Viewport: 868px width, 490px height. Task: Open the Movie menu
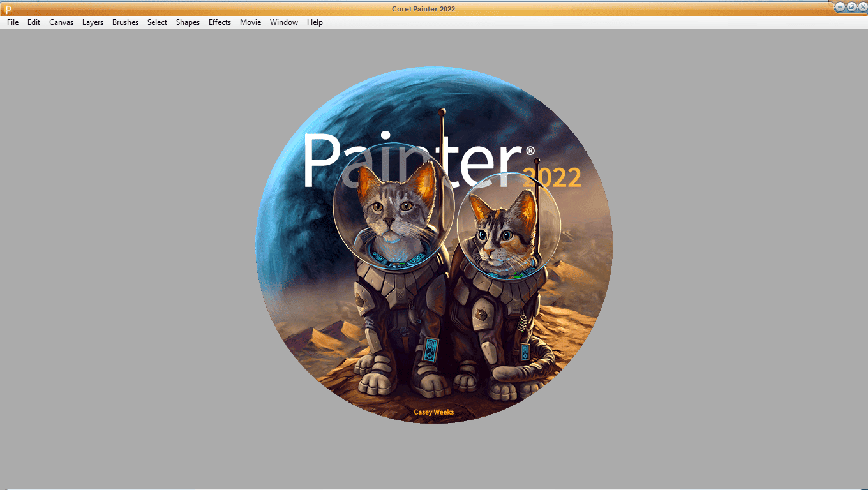[x=250, y=22]
